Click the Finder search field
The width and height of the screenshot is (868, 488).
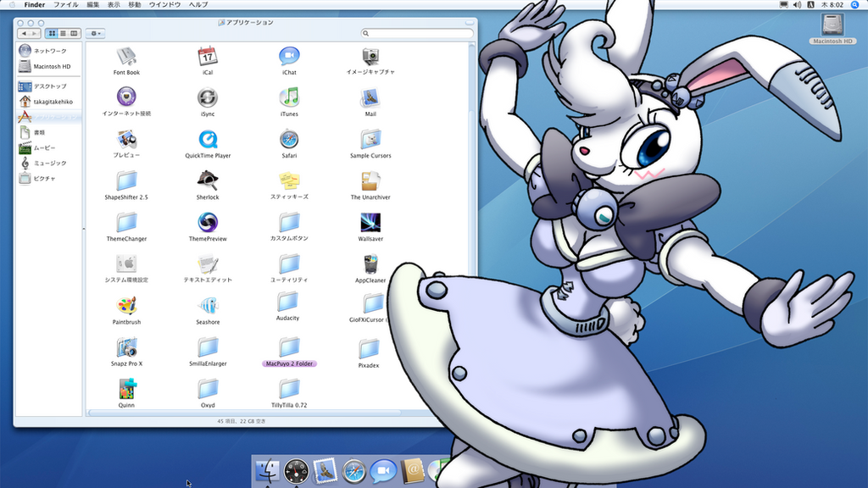(417, 33)
